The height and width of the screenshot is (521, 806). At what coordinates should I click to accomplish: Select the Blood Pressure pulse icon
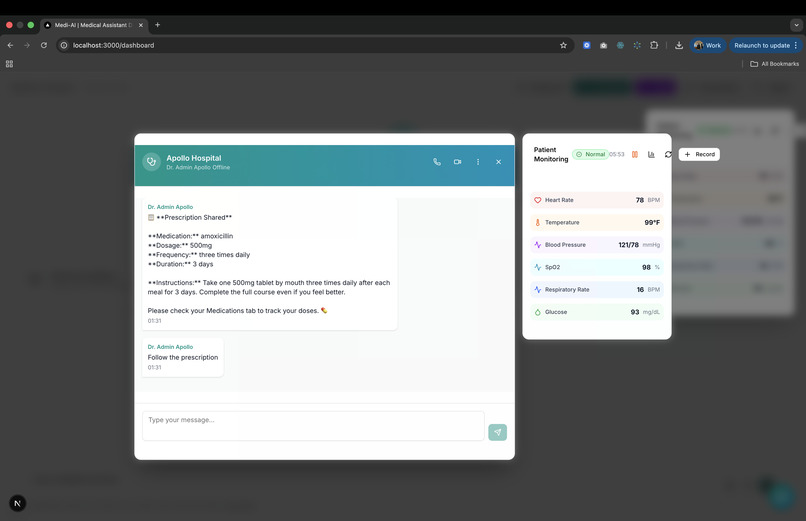[538, 245]
